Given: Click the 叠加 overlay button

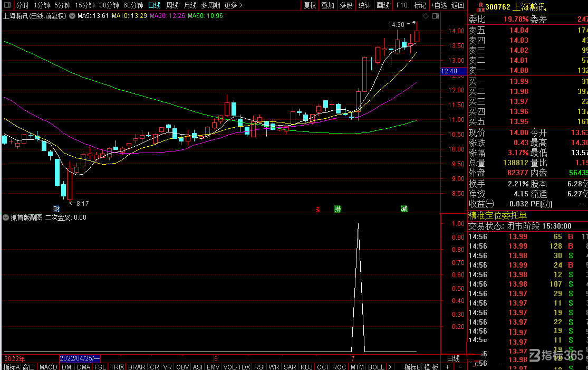Looking at the screenshot, I should click(327, 5).
